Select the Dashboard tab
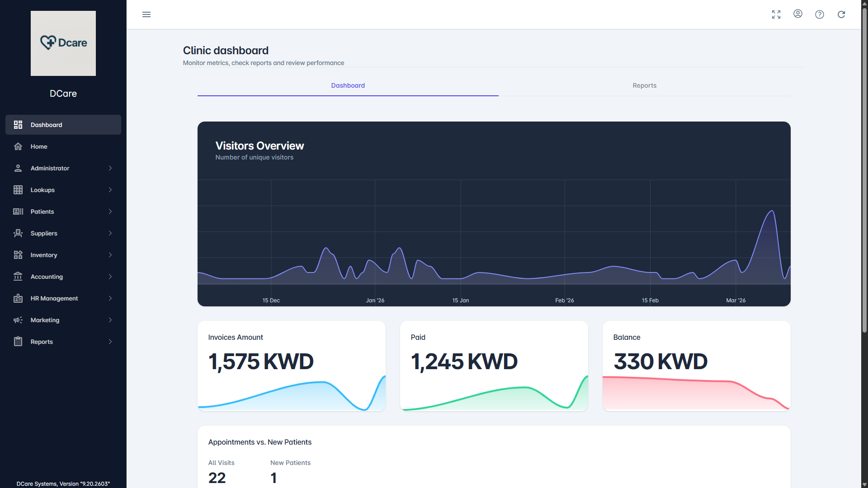Viewport: 868px width, 488px height. click(348, 85)
